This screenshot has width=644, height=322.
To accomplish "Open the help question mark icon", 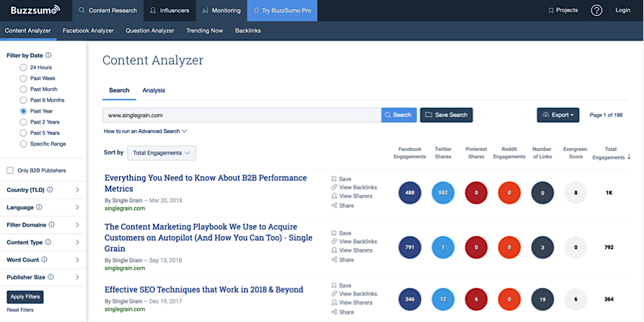I will [x=596, y=11].
